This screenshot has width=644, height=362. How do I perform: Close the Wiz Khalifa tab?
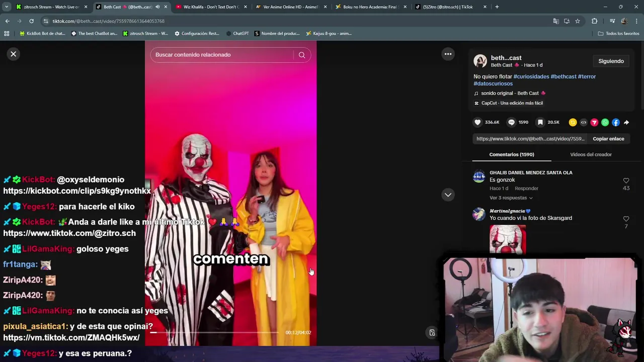(x=245, y=7)
